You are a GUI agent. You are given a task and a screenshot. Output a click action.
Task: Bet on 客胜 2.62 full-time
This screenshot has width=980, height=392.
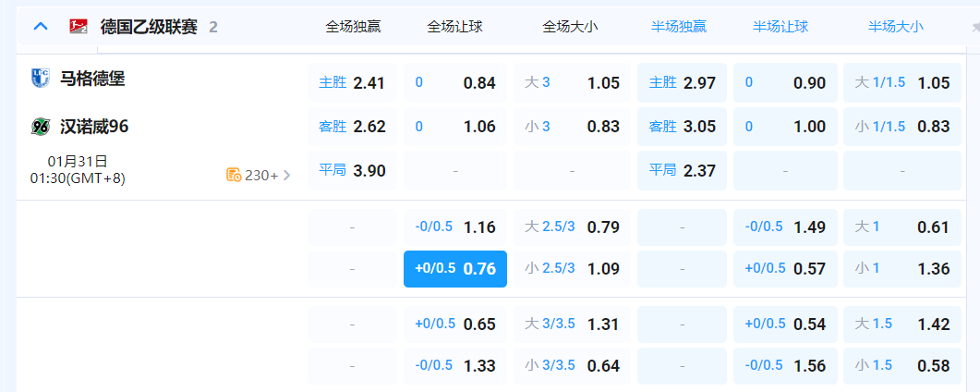(352, 127)
